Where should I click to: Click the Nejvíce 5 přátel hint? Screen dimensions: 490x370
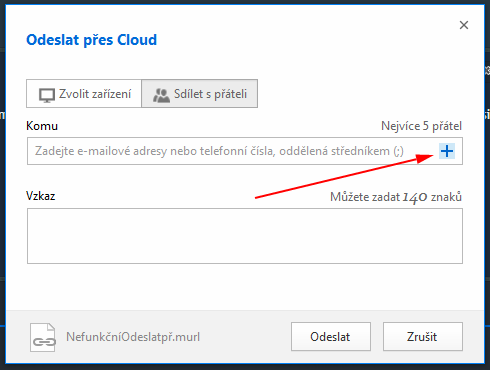point(422,126)
